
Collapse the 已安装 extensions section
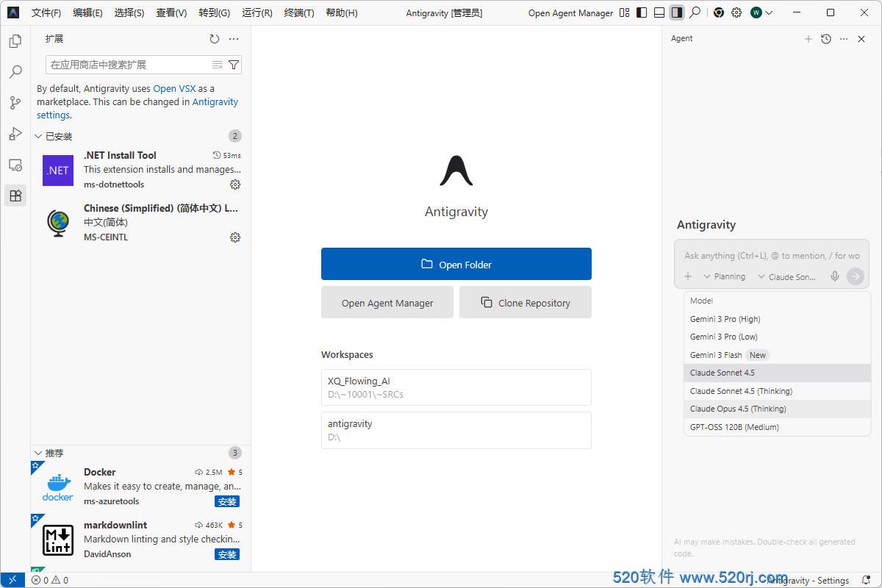tap(39, 136)
